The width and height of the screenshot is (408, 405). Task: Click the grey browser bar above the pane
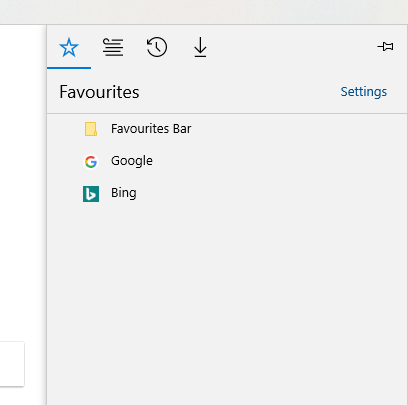tap(204, 12)
